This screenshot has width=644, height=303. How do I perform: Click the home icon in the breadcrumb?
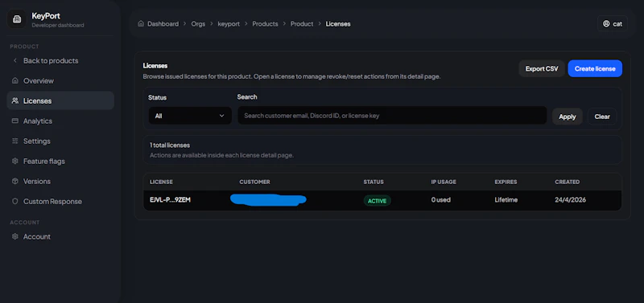tap(141, 24)
